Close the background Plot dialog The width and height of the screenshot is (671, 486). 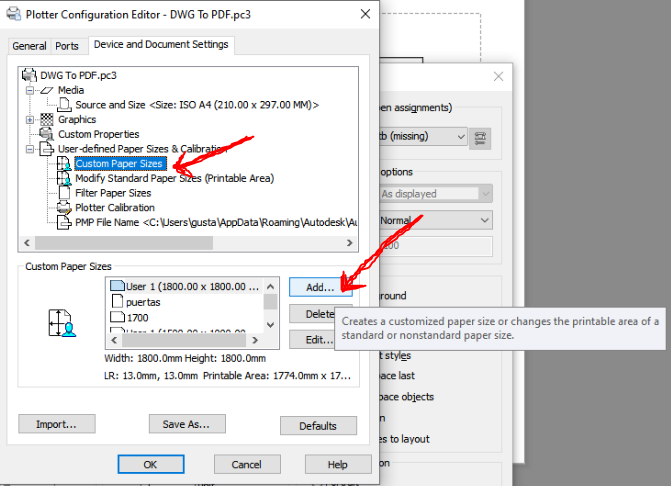click(x=498, y=77)
